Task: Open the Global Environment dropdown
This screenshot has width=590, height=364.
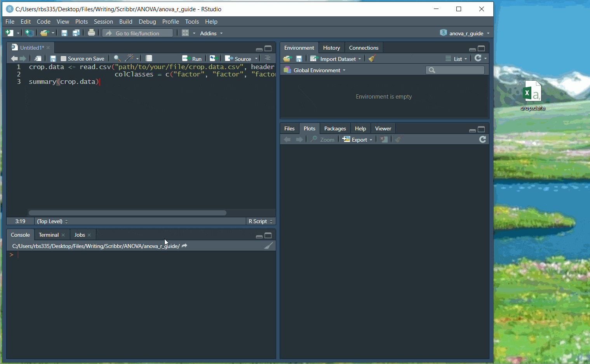Action: pyautogui.click(x=317, y=70)
